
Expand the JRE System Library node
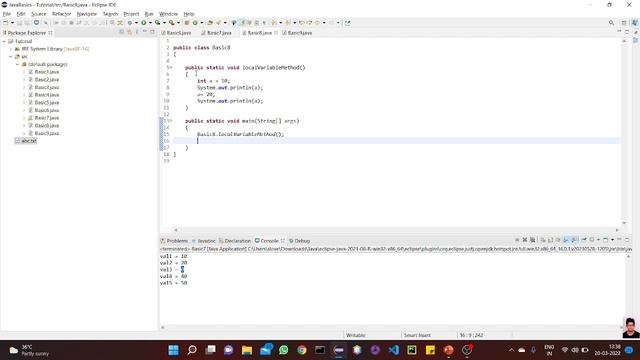11,49
